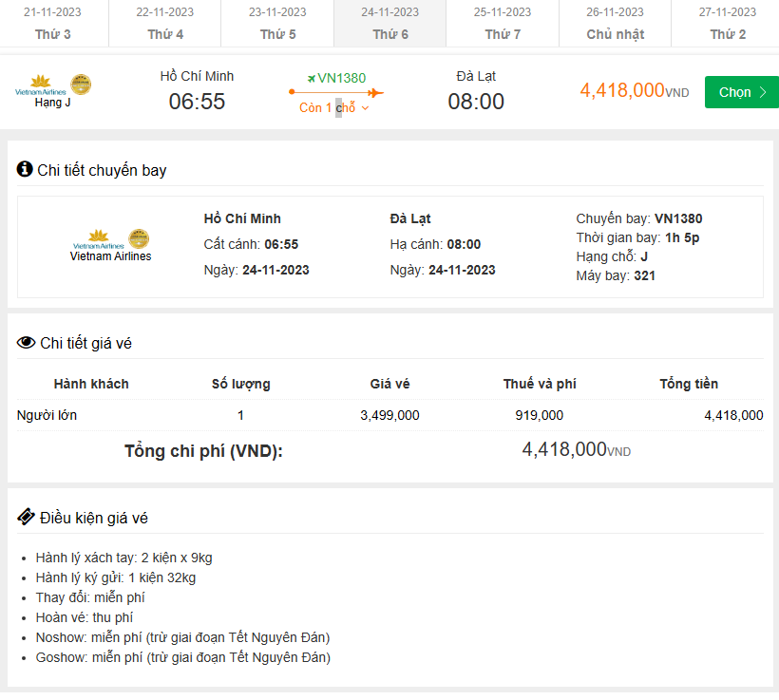Click the active 24-11-2023 Thứ 6 tab
This screenshot has width=779, height=700.
click(389, 24)
